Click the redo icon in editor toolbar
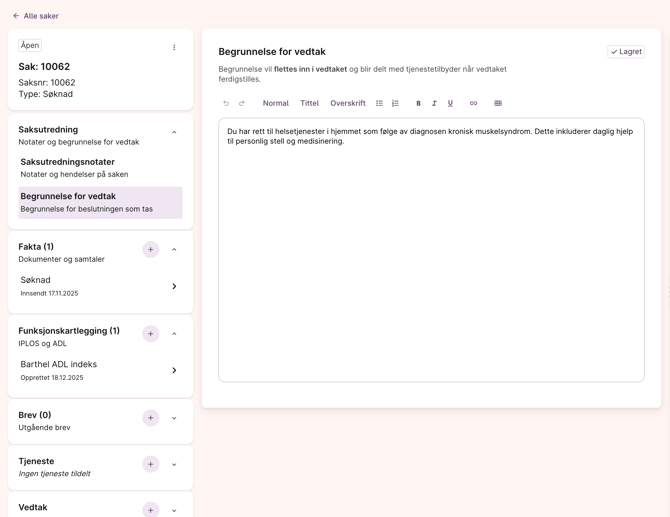Screen dimensions: 670x517 [x=242, y=103]
